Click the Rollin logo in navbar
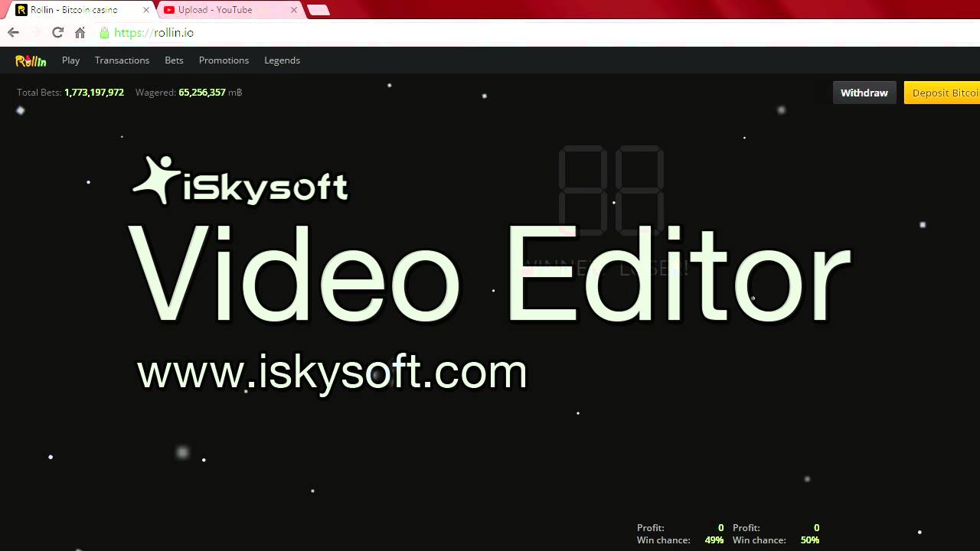 [x=31, y=60]
